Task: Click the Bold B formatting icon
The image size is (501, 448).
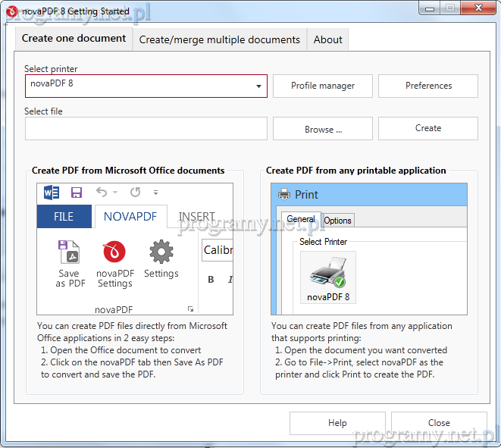Action: click(211, 280)
